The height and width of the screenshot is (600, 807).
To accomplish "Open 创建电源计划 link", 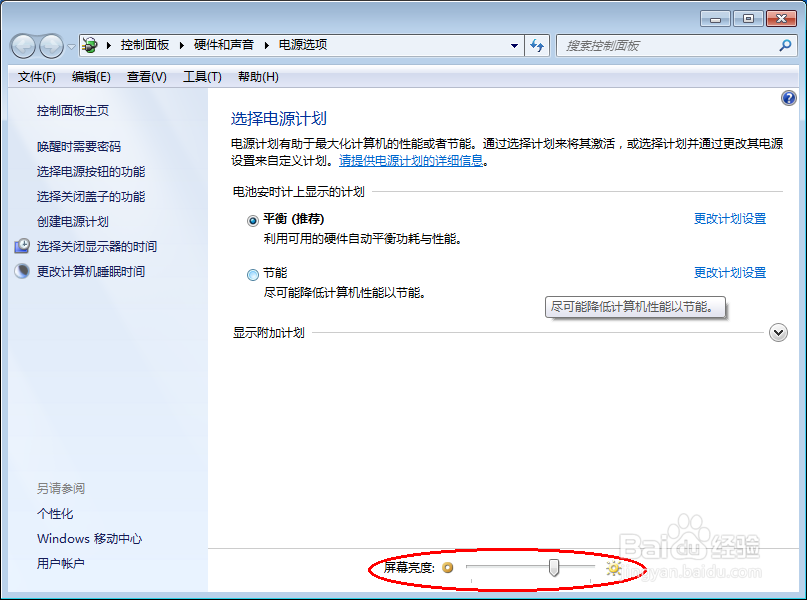I will pos(73,222).
